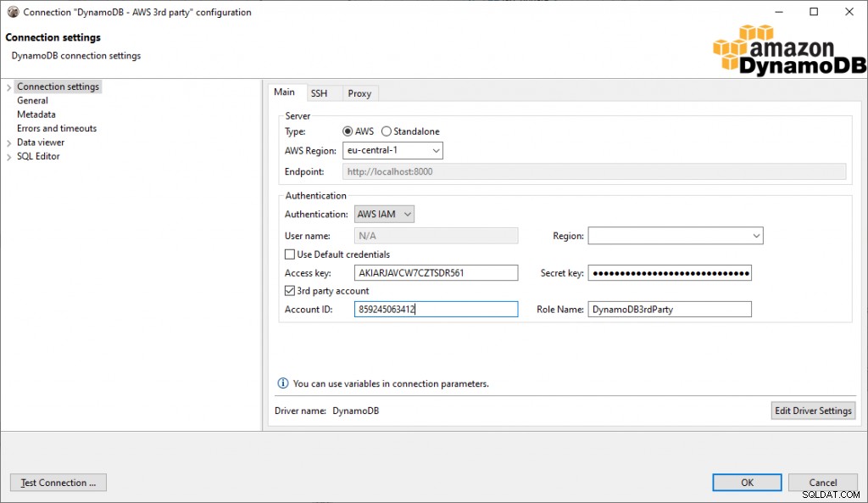Click the OK button

pyautogui.click(x=747, y=483)
